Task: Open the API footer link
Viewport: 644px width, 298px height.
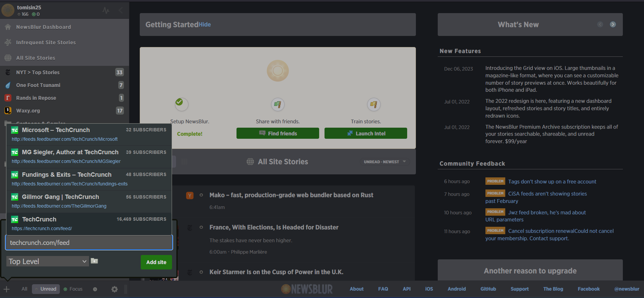Action: tap(406, 289)
